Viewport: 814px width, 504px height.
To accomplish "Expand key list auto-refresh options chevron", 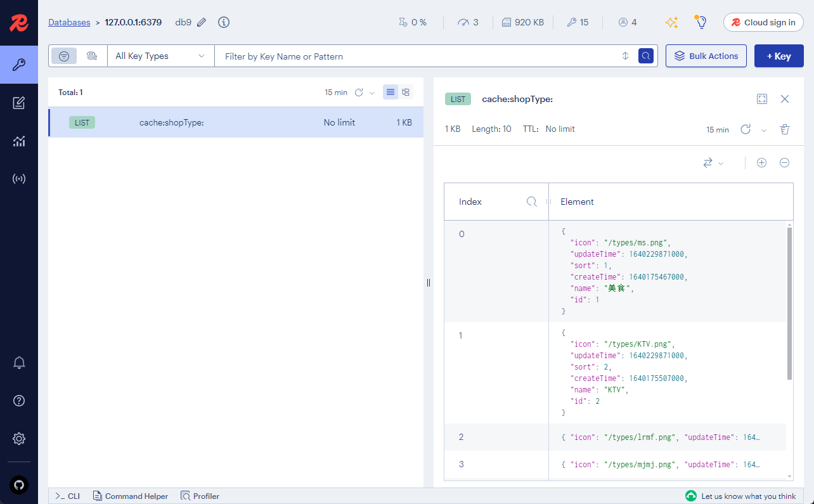I will (372, 93).
